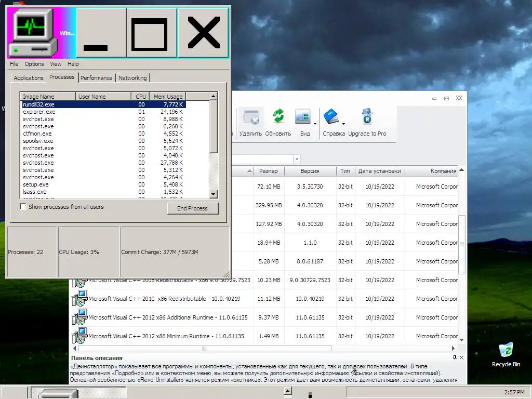Select explorer.exe process row
Screen dimensions: 532x399
[103, 112]
